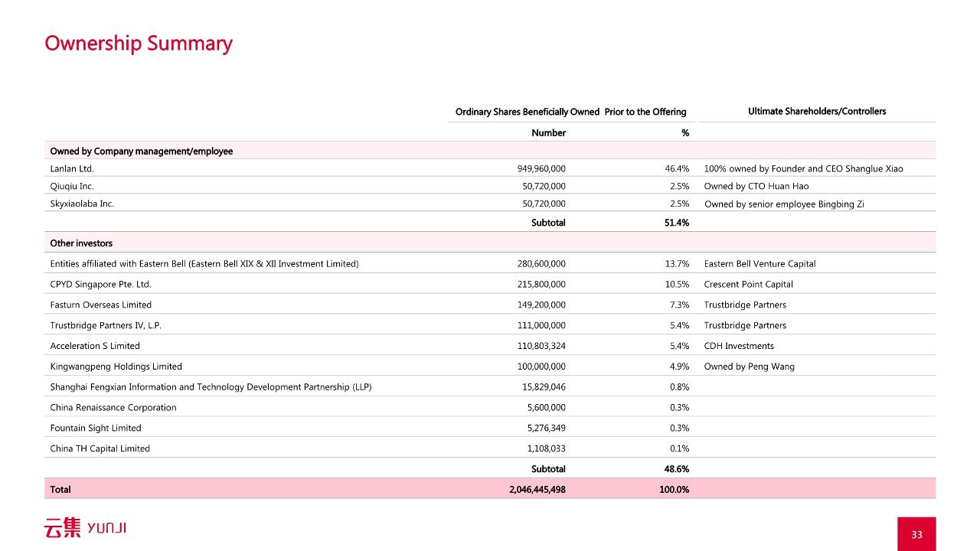Click the value 280,600,000
Viewport: 980px width, 551px height.
click(x=541, y=263)
